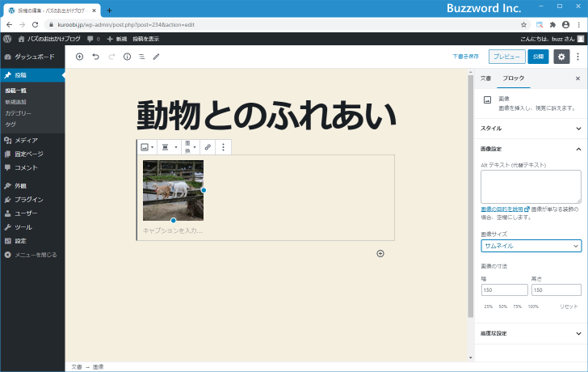The image size is (588, 372).
Task: Open 外観 in sidebar
Action: [32, 186]
